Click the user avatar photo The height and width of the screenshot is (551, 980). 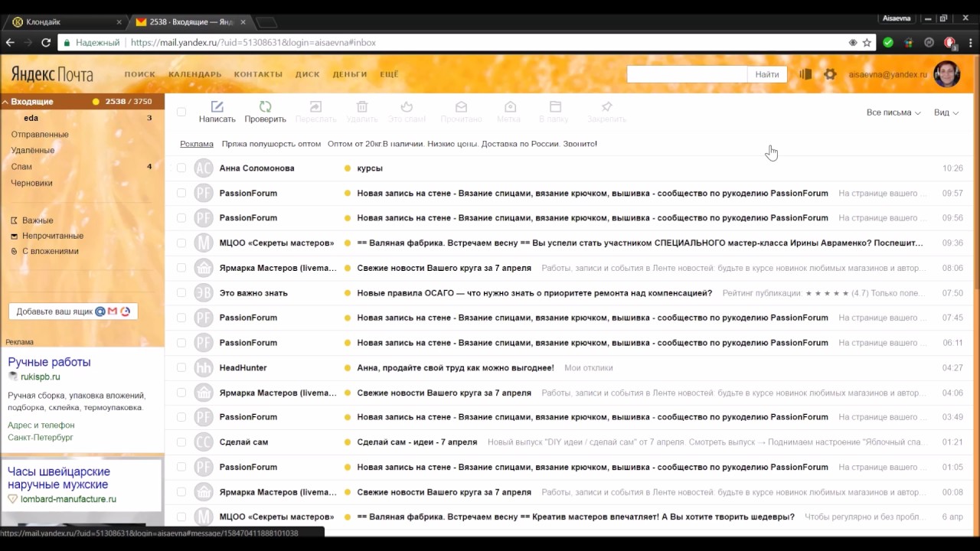coord(947,74)
